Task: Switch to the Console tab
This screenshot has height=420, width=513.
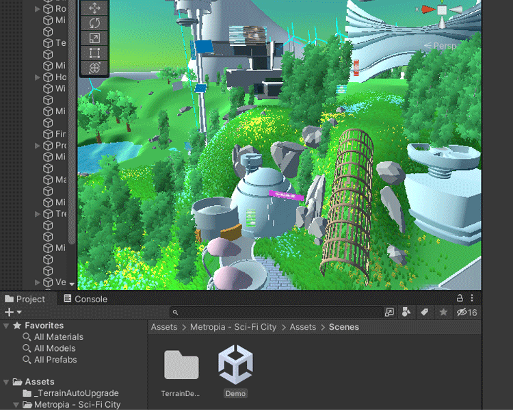Action: 85,299
